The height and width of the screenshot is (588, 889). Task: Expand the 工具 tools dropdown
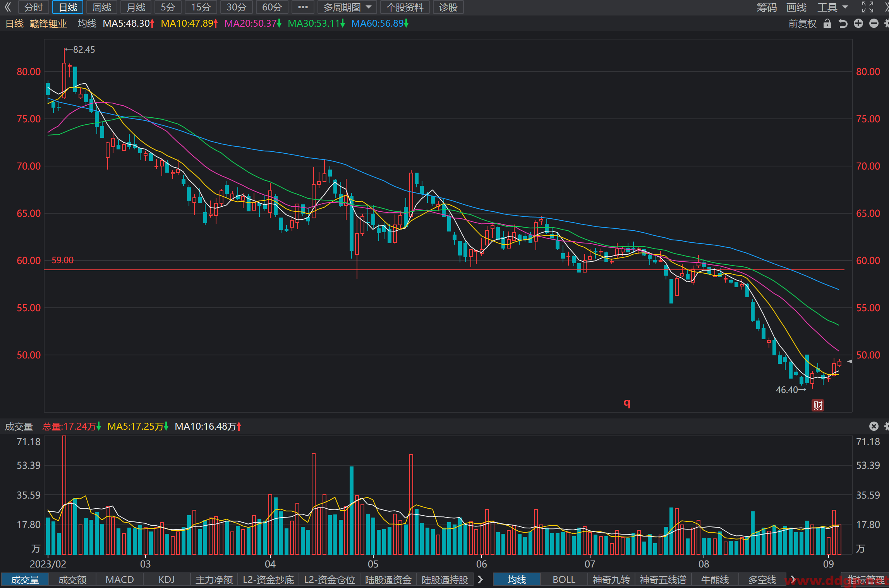(x=832, y=7)
